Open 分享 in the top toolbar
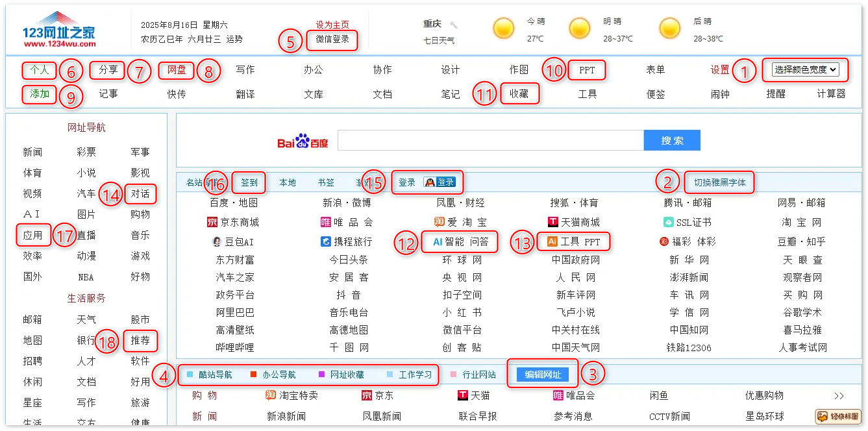This screenshot has width=868, height=431. (108, 69)
